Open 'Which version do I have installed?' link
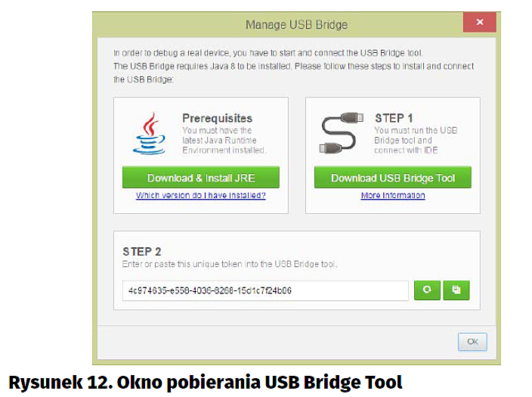Image resolution: width=532 pixels, height=397 pixels. pos(200,195)
